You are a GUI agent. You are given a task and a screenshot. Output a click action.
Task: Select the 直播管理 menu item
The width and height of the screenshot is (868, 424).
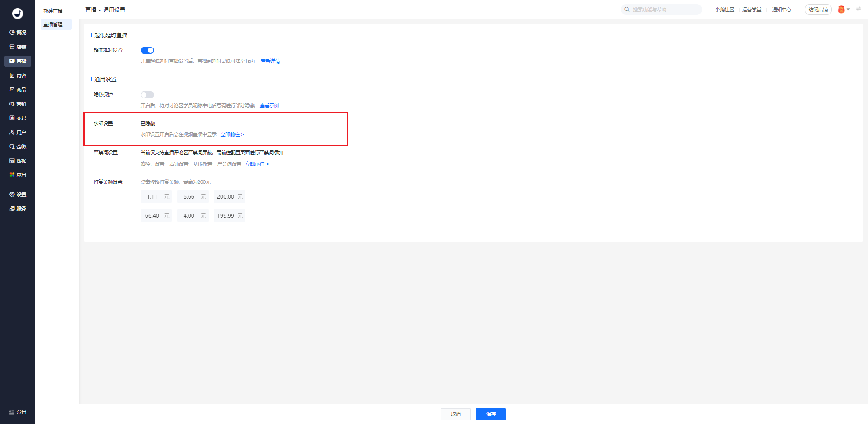tap(53, 24)
